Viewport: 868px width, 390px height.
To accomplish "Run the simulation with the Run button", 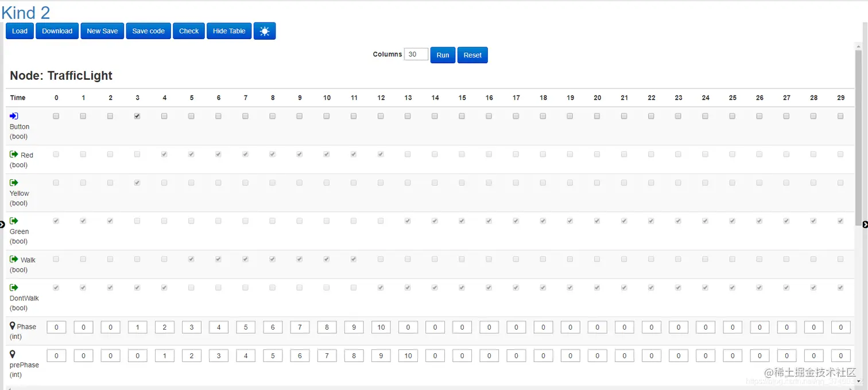I will click(x=443, y=55).
